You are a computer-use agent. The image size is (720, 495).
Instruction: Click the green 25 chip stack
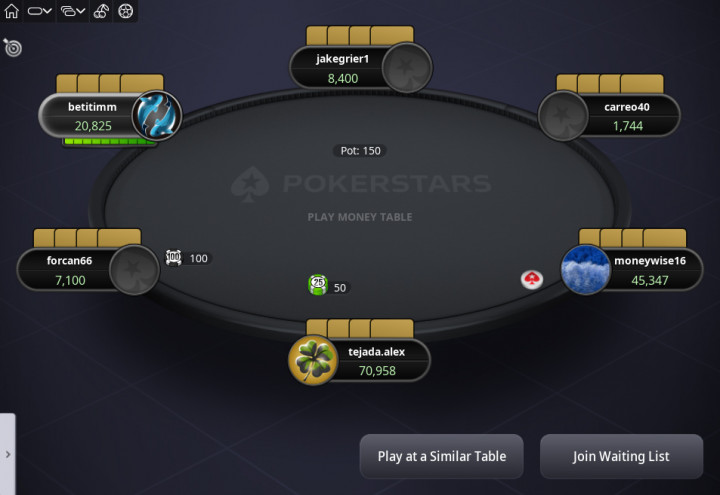[318, 285]
